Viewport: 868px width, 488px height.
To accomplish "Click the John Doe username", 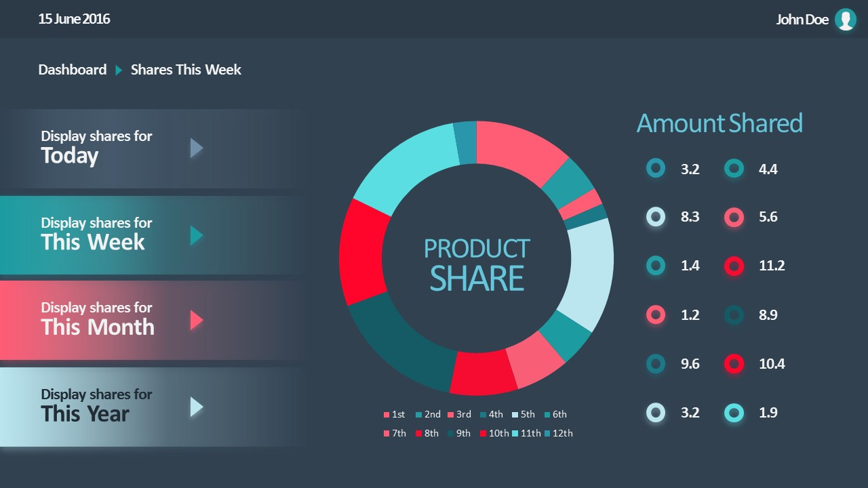I will [802, 20].
